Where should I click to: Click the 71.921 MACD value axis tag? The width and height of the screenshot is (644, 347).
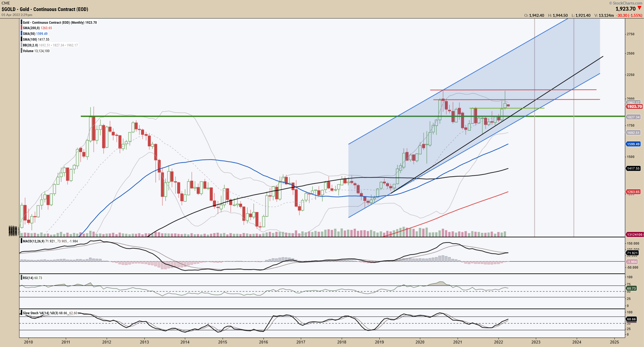coord(632,253)
